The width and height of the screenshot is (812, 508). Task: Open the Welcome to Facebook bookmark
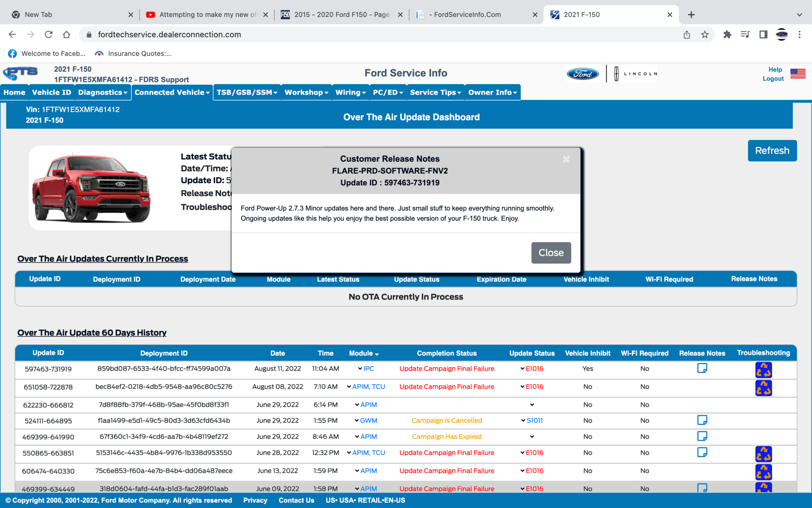pyautogui.click(x=46, y=53)
